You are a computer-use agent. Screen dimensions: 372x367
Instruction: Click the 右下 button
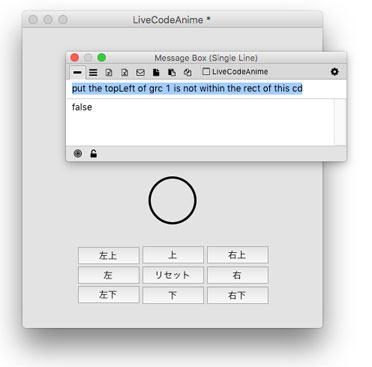pyautogui.click(x=238, y=295)
